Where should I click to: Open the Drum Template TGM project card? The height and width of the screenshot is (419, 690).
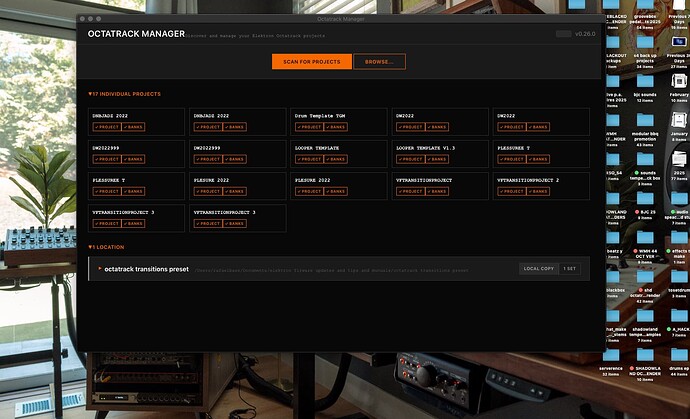point(339,122)
